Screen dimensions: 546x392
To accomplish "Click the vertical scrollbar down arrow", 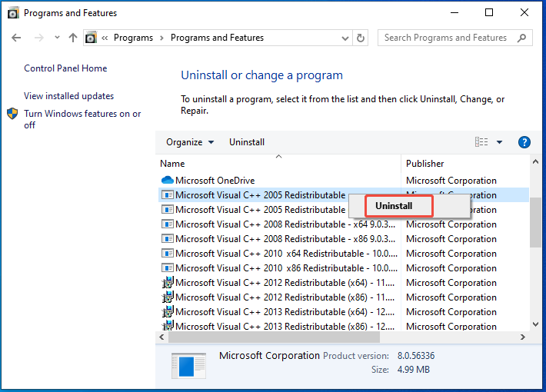I will point(535,324).
